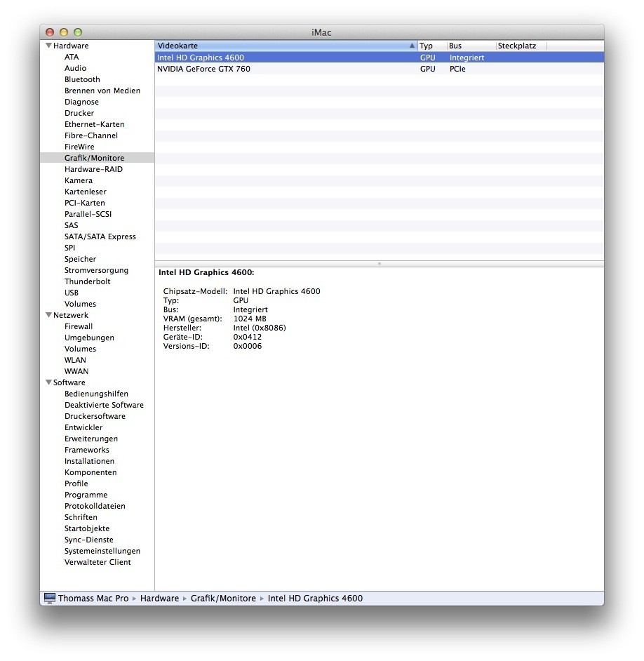The image size is (644, 661).
Task: Select WLAN in the sidebar
Action: click(75, 360)
